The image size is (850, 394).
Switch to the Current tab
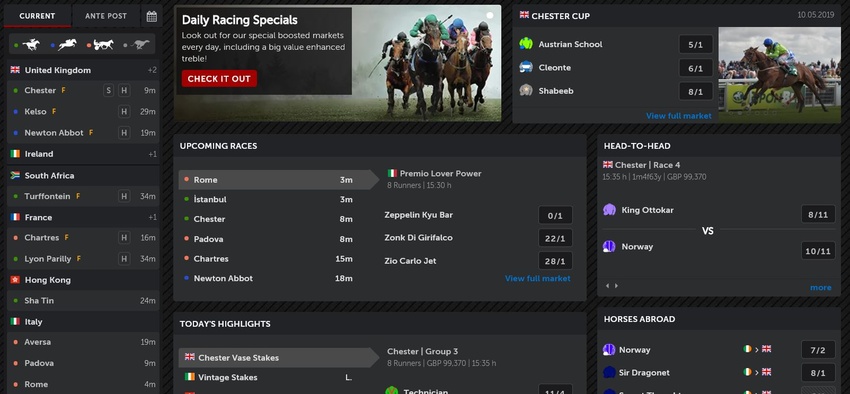(37, 16)
